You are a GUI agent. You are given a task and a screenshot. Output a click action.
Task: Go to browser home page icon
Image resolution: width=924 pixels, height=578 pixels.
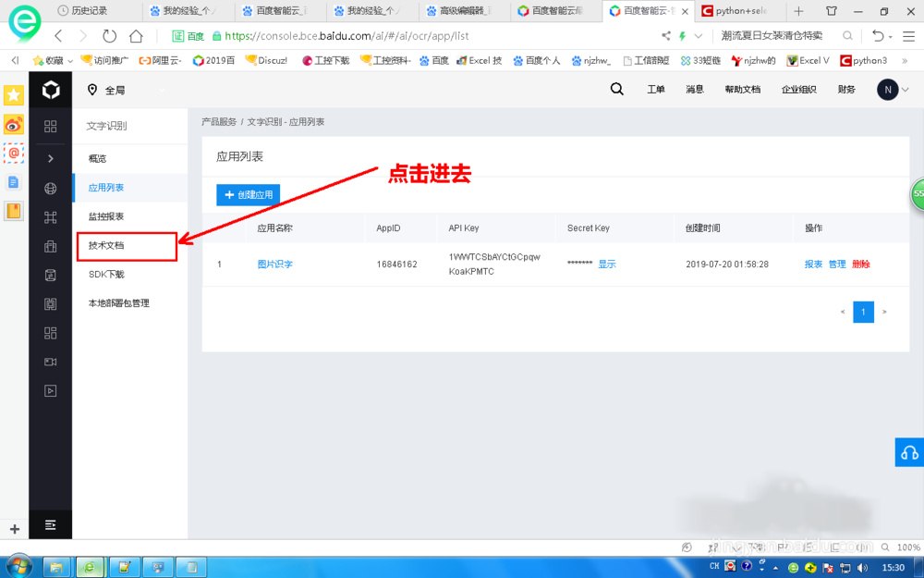[136, 36]
